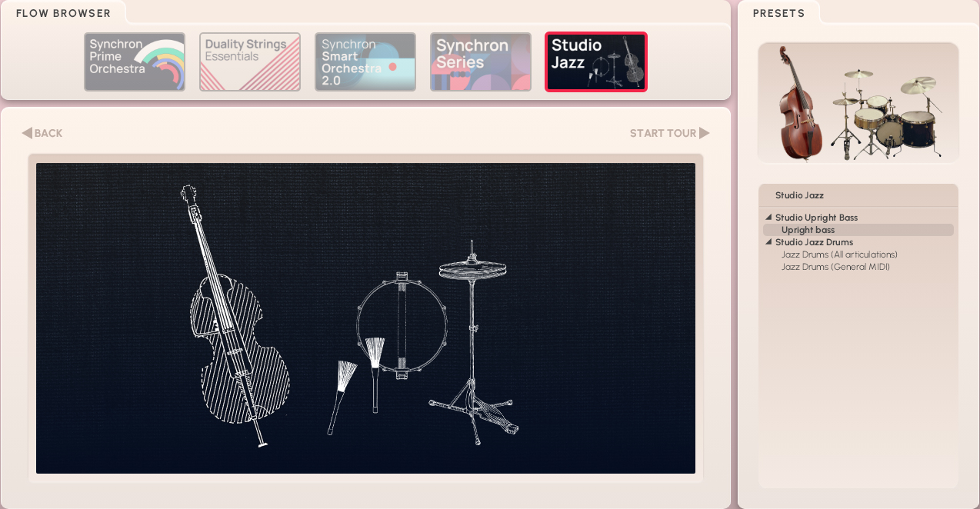Viewport: 980px width, 509px height.
Task: Click the drum brushes line drawing
Action: pos(356,384)
